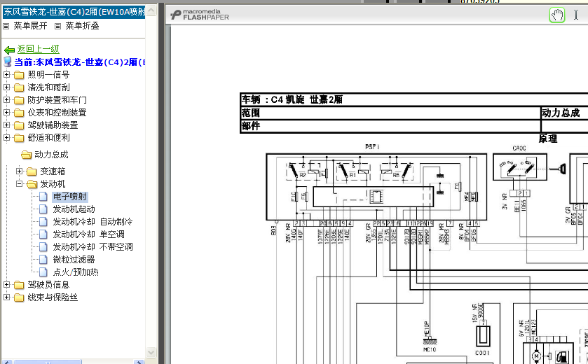Click the 仪表和控制装置 folder icon
Screen dimensions: 588x364
click(x=19, y=113)
